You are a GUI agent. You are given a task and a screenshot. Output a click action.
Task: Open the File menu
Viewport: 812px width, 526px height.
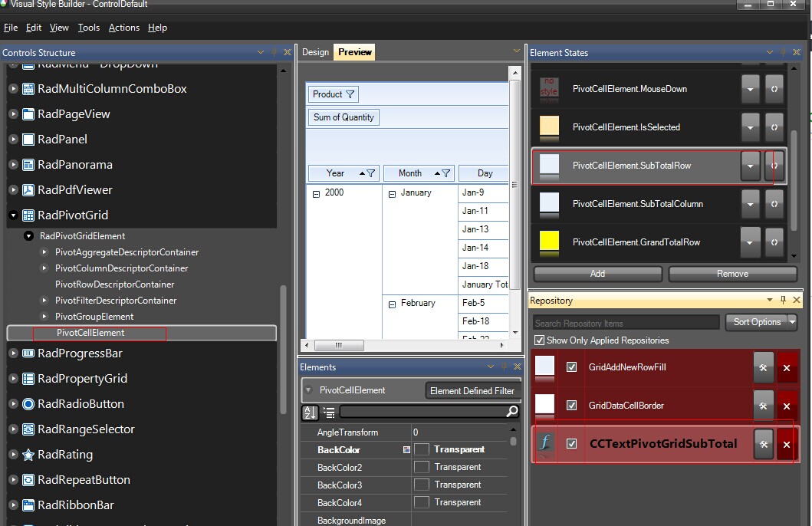pyautogui.click(x=11, y=28)
